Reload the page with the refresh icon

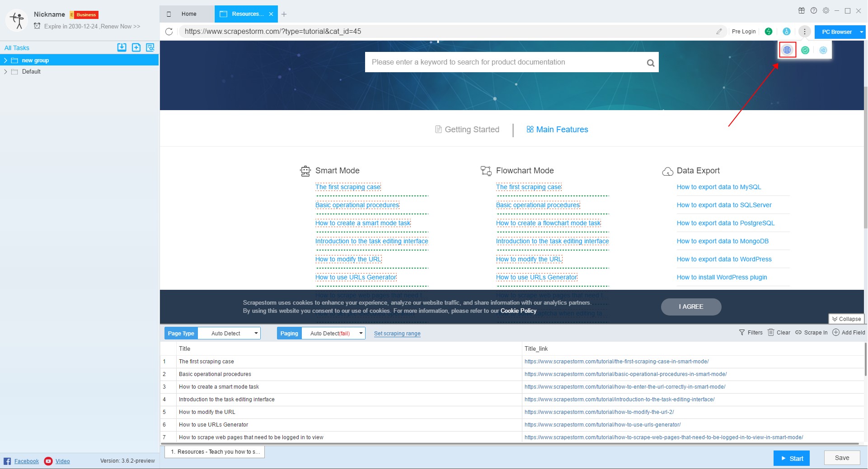click(169, 32)
